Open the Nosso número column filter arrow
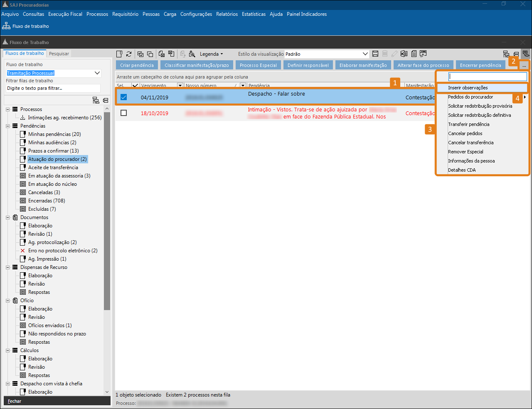The height and width of the screenshot is (409, 532). (243, 85)
